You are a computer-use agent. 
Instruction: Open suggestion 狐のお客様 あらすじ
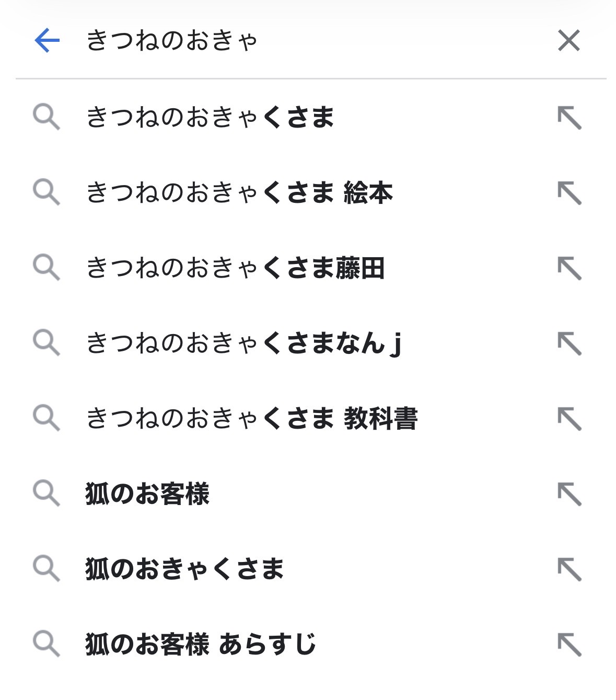pos(201,644)
